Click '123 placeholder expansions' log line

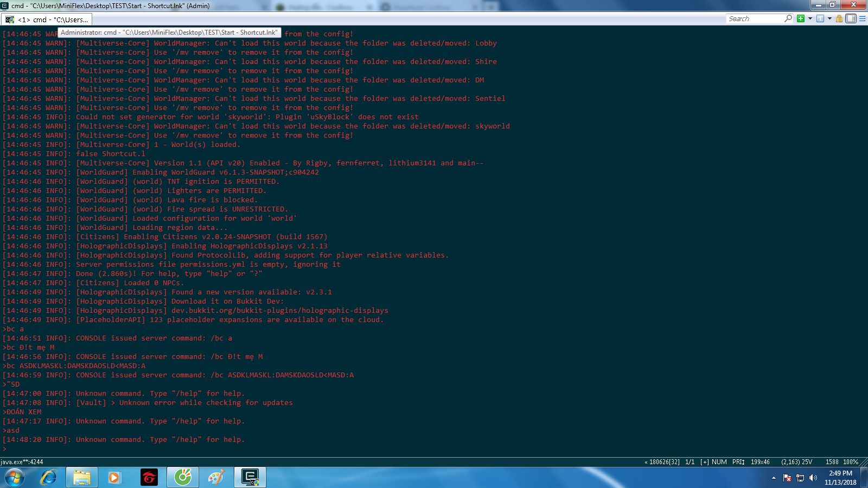click(x=194, y=320)
